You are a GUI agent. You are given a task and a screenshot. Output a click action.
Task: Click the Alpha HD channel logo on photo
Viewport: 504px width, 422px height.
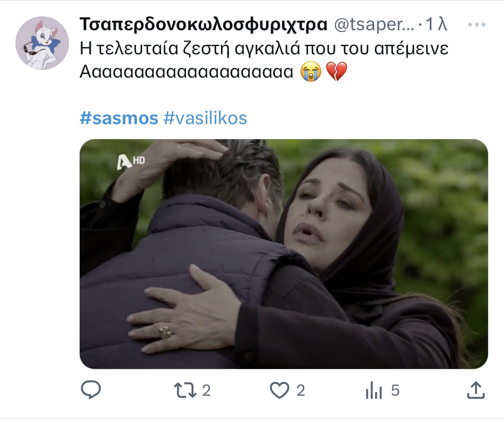(131, 162)
